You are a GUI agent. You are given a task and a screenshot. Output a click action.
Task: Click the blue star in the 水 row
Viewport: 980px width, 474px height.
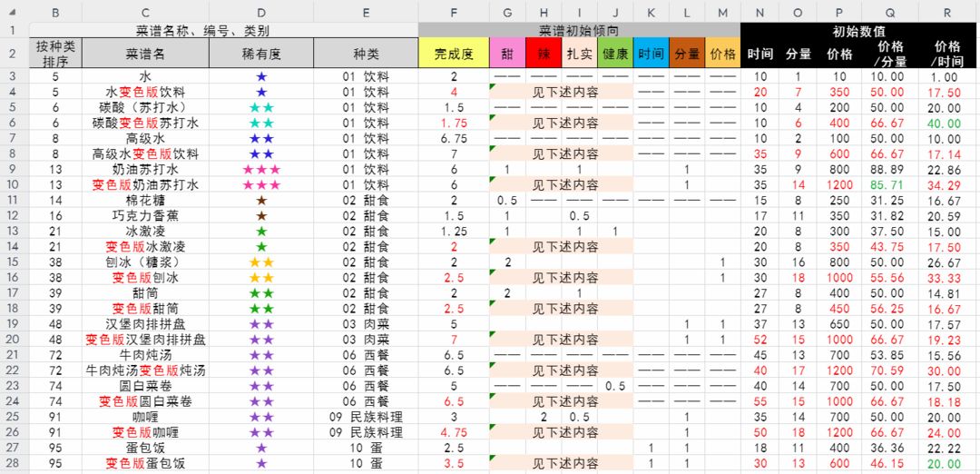tap(261, 77)
